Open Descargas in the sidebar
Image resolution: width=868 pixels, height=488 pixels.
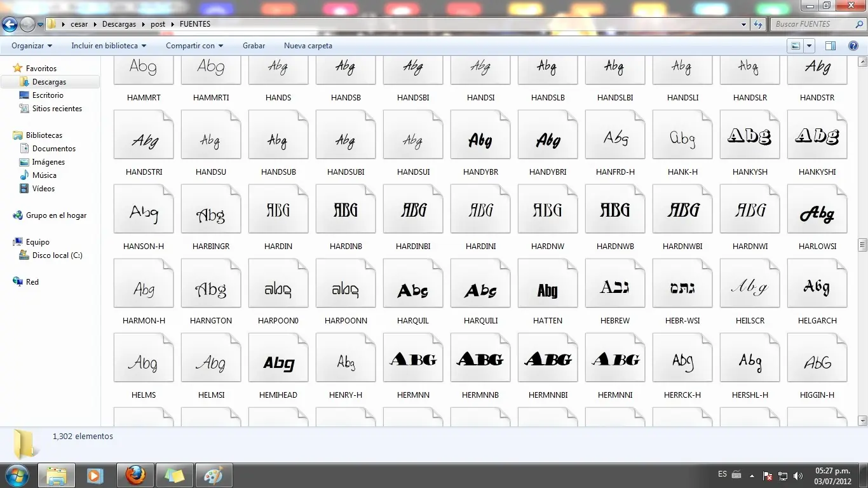click(x=49, y=82)
